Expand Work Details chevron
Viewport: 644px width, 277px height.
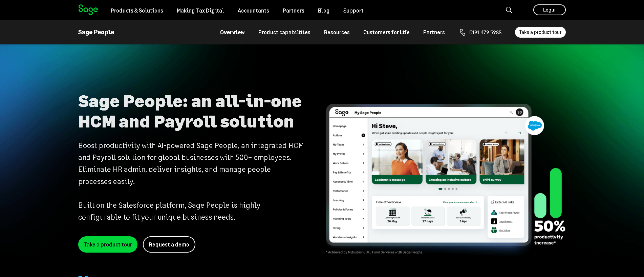363,163
